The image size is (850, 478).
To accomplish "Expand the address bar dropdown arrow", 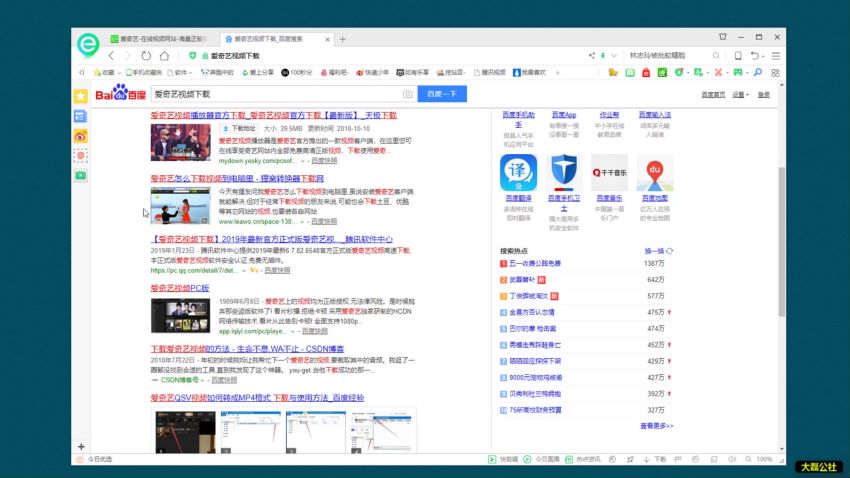I will point(614,56).
